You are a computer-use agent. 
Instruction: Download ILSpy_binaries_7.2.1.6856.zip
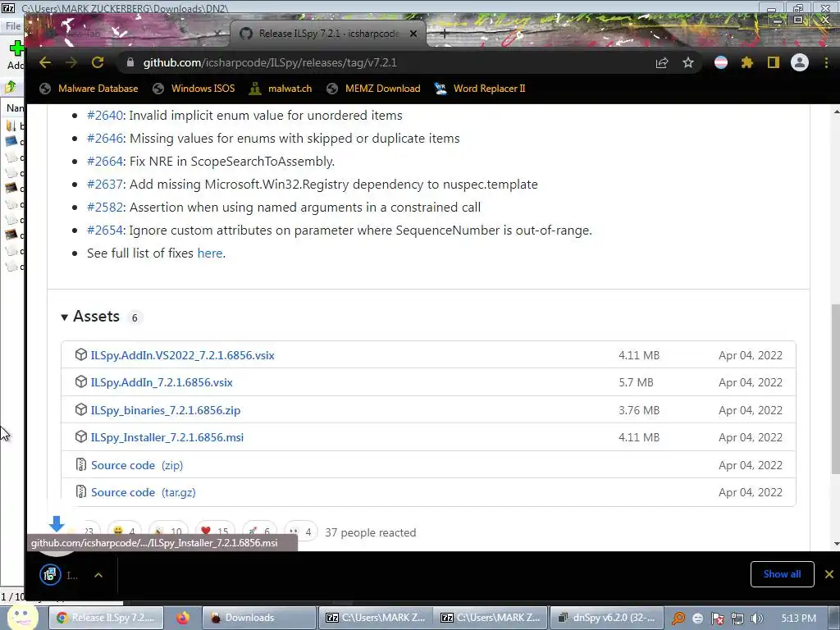click(x=166, y=410)
